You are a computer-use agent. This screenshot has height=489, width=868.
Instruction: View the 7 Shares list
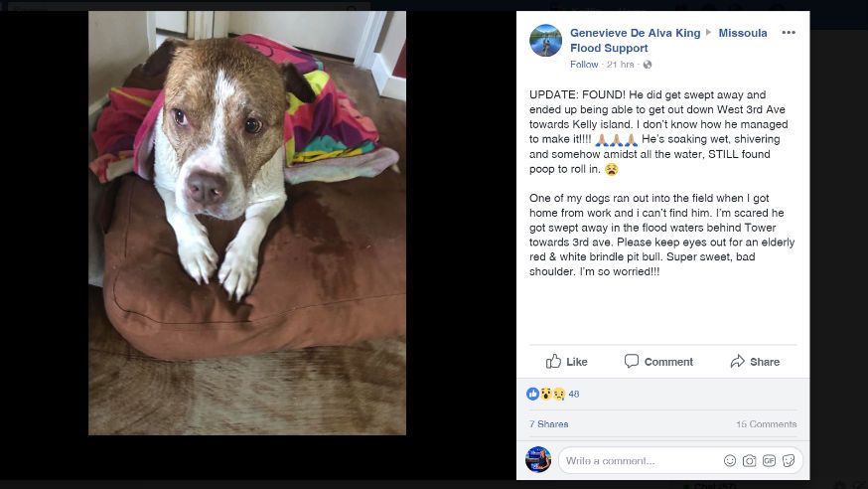click(548, 424)
